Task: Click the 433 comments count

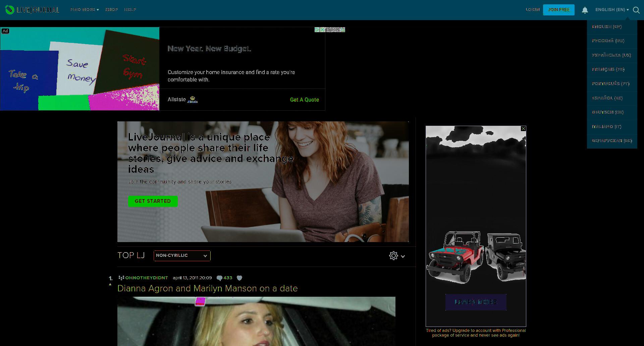Action: click(228, 278)
